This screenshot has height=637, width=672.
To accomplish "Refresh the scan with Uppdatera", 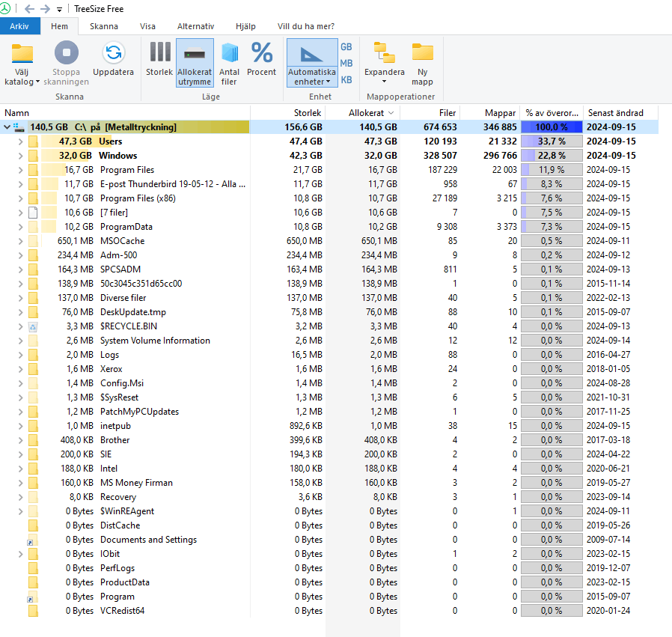I will click(114, 59).
